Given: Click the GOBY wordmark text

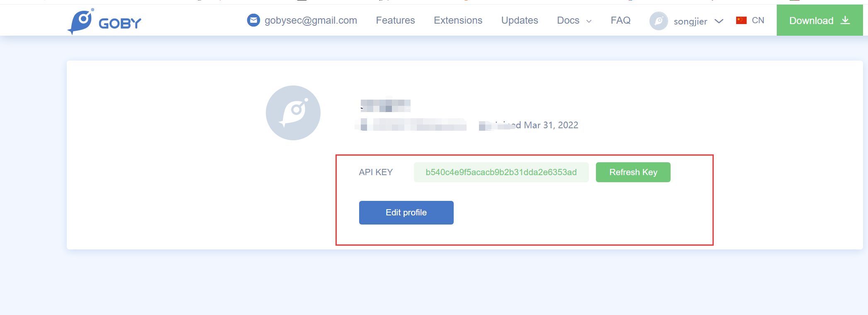Looking at the screenshot, I should tap(120, 24).
